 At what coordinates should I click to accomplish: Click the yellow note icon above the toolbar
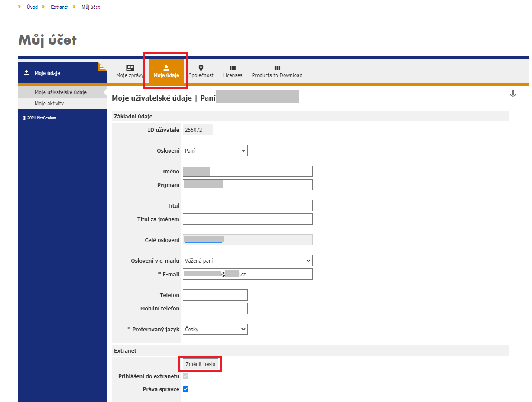pos(102,66)
